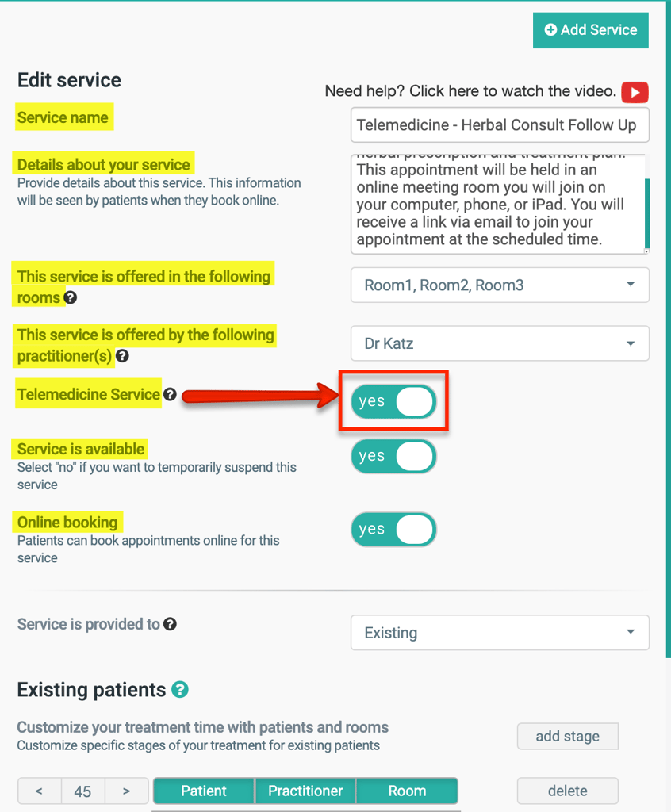Viewport: 671px width, 812px height.
Task: Open the rooms selection dropdown
Action: [x=500, y=285]
